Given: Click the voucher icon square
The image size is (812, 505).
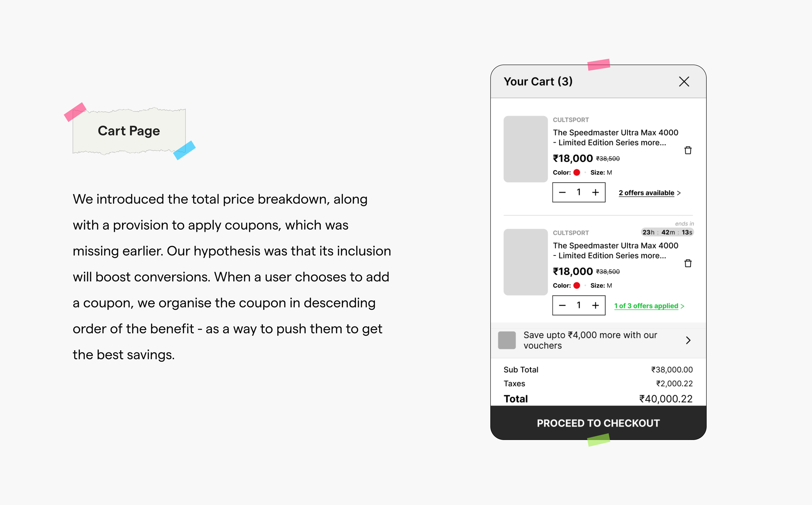Looking at the screenshot, I should 506,340.
